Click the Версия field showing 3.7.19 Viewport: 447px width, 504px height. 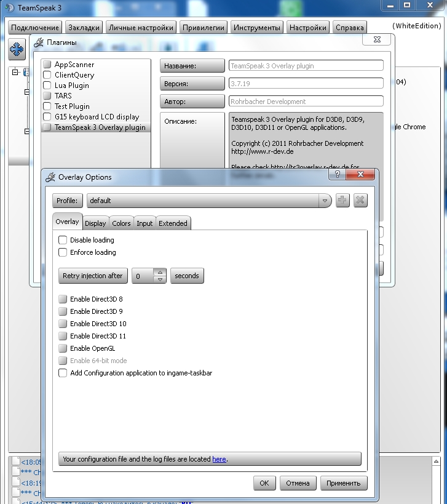click(x=306, y=84)
